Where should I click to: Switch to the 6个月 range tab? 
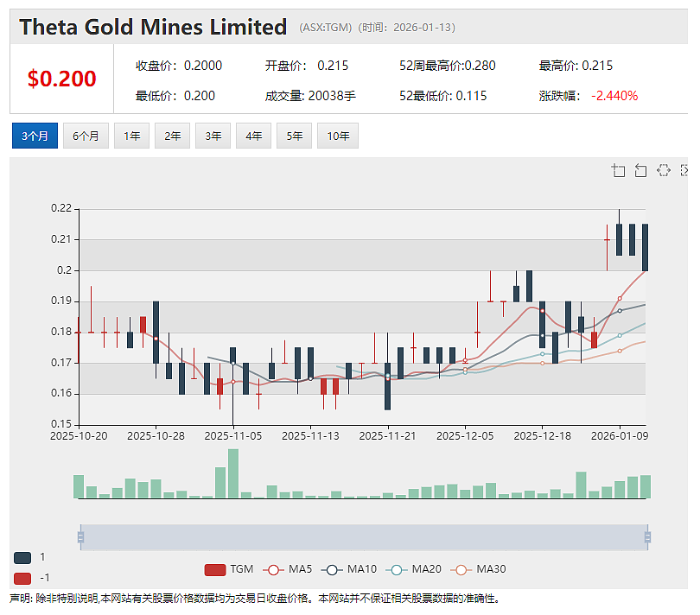tap(86, 136)
